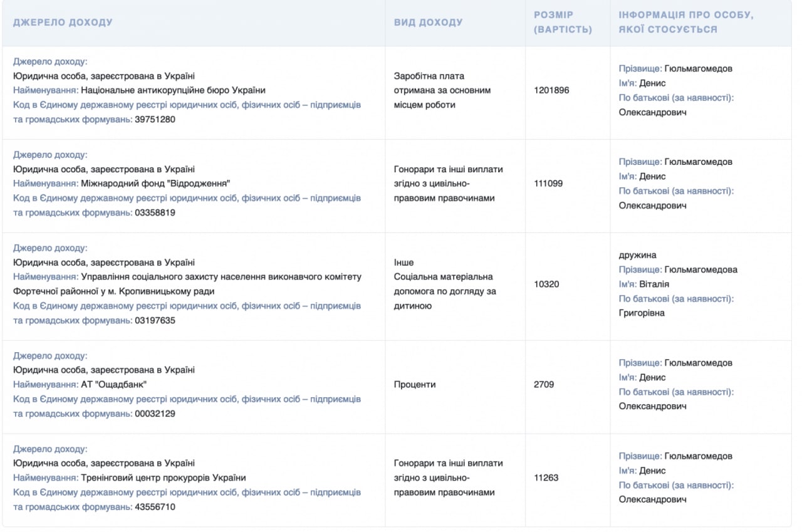Viewport: 802px width, 532px height.
Task: Click the ВИД ДОХОДУ column header
Action: coord(428,23)
